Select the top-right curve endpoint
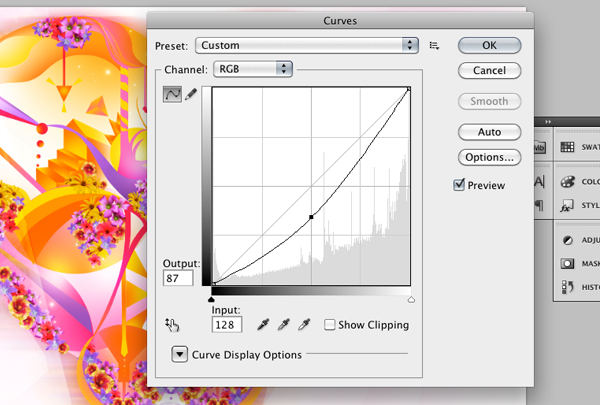Viewport: 600px width, 405px height. click(409, 89)
